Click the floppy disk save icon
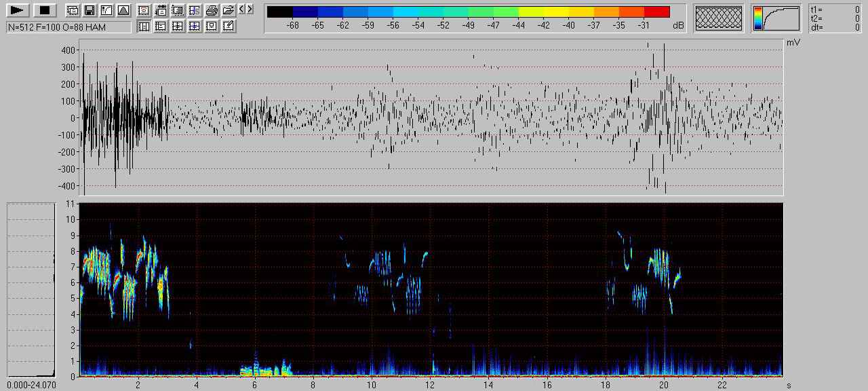This screenshot has height=391, width=868. tap(89, 10)
